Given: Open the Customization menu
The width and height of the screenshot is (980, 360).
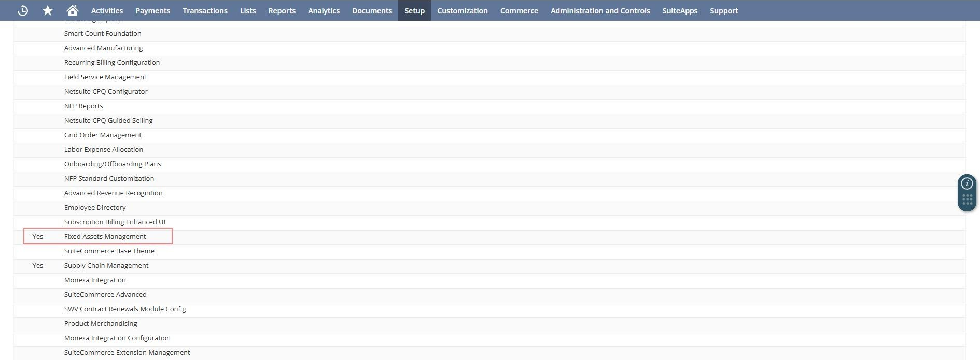Looking at the screenshot, I should click(462, 10).
